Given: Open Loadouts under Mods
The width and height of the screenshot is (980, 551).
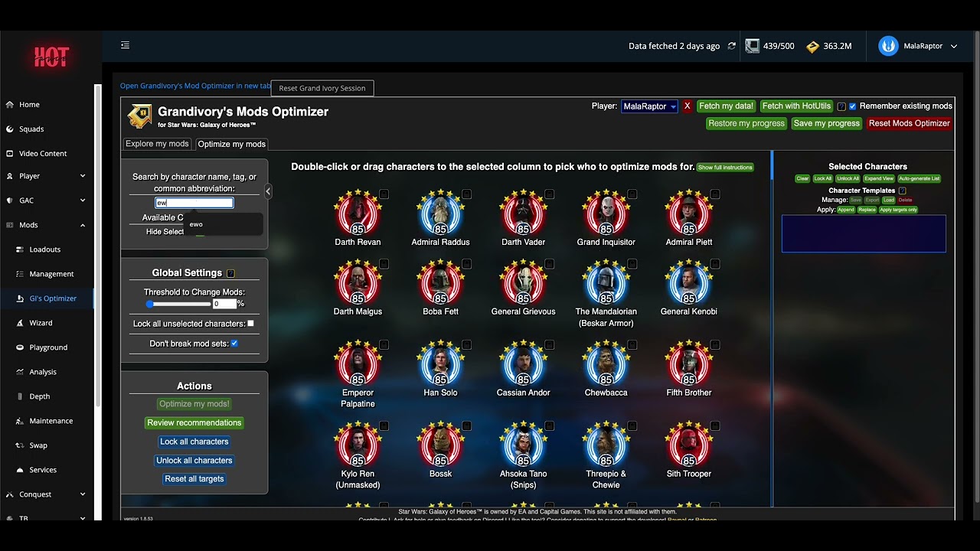Looking at the screenshot, I should click(44, 249).
